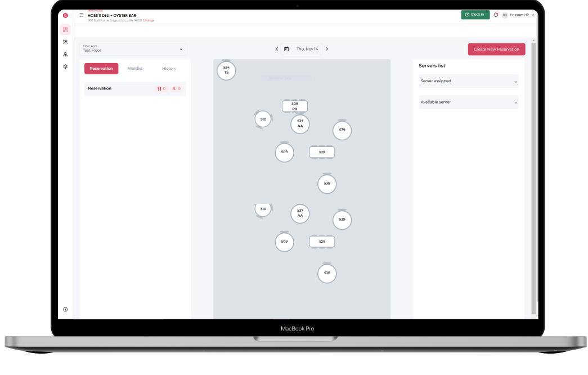Open the organization hierarchy sidebar icon
The image size is (588, 375).
coord(66,54)
